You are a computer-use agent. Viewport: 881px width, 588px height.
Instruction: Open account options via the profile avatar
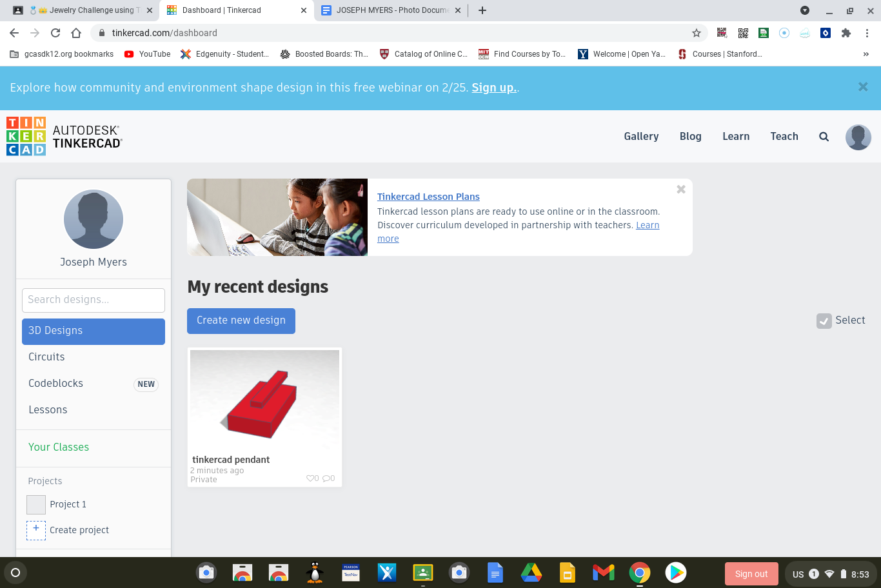tap(858, 137)
